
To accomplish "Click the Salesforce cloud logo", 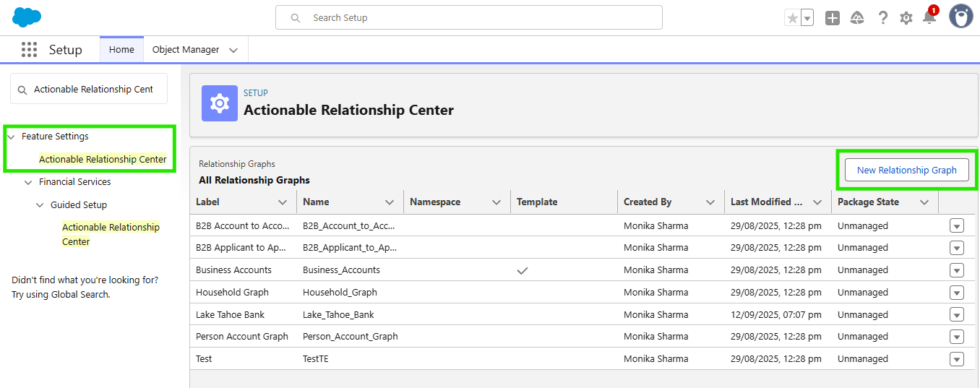I will [27, 17].
